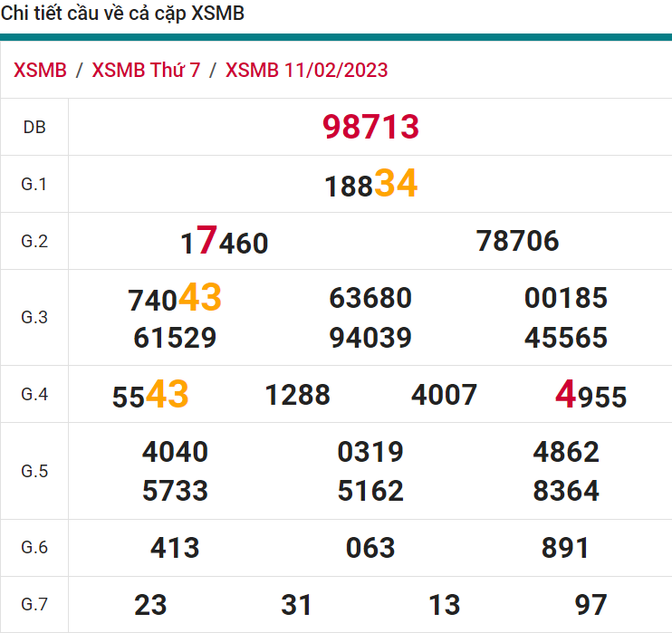Click the DB row label
Image resolution: width=672 pixels, height=633 pixels.
34,128
